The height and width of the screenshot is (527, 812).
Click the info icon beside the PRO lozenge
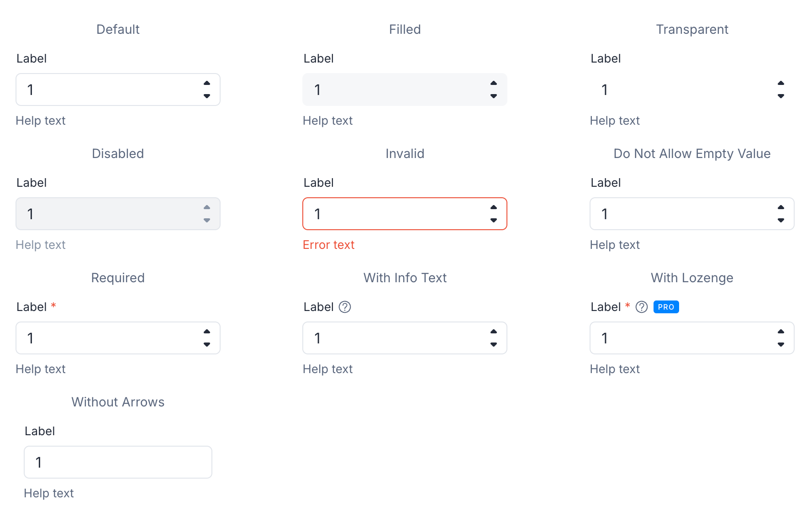point(642,307)
